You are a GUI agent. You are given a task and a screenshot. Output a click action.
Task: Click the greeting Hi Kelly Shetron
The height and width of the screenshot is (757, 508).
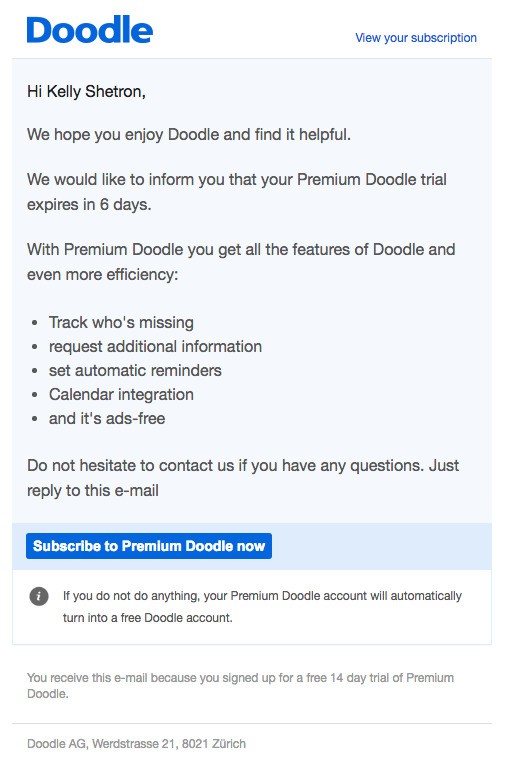coord(86,91)
